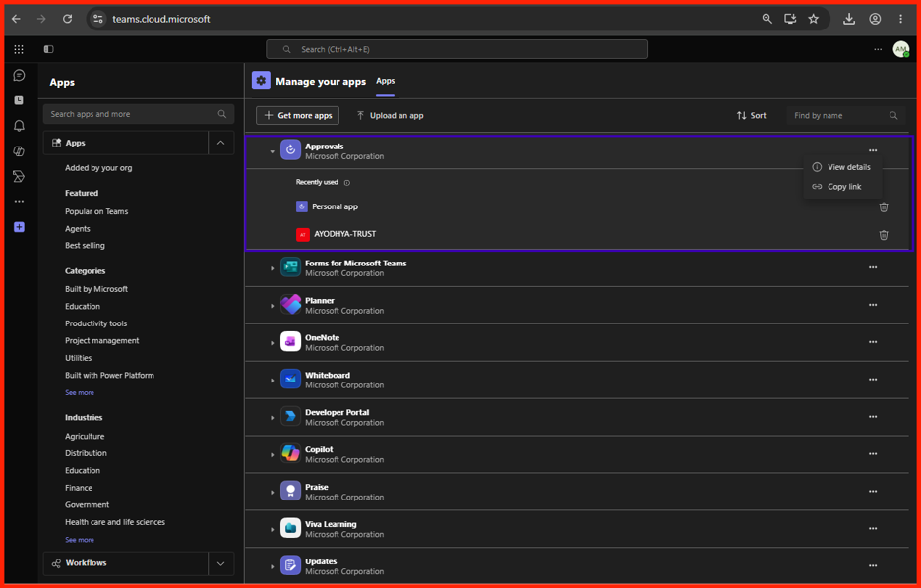Viewport: 921px width, 588px height.
Task: Click the Developer Portal app icon
Action: 290,416
